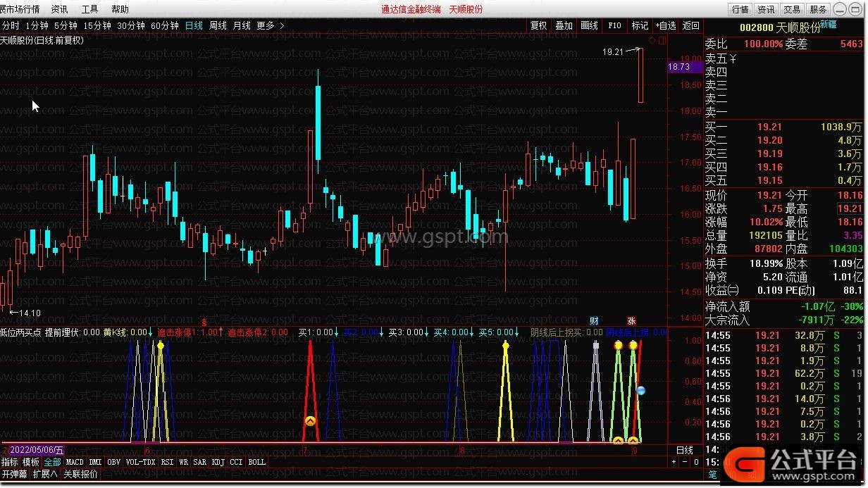Select the DMI indicator tab

(x=95, y=462)
